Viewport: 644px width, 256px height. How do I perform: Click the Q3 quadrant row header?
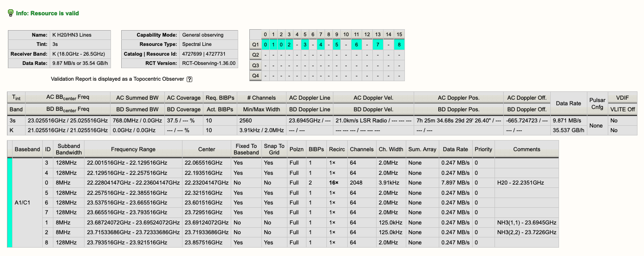pos(255,65)
